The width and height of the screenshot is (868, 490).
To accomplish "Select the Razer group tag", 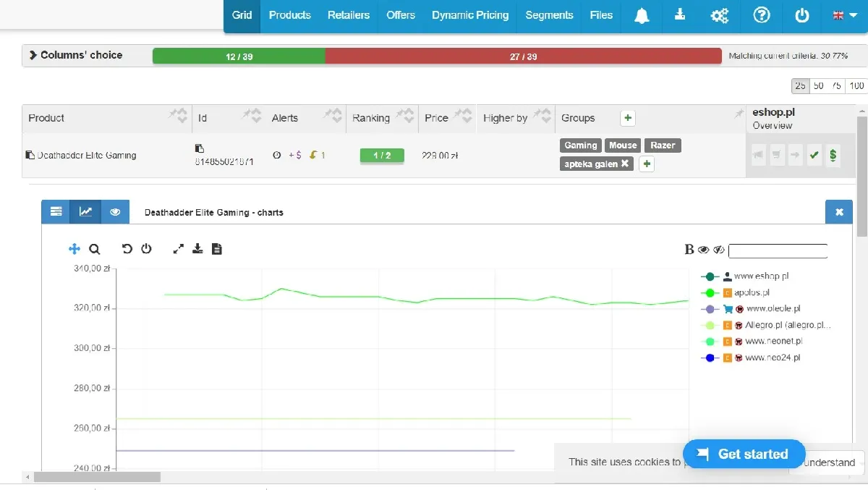I will (663, 145).
